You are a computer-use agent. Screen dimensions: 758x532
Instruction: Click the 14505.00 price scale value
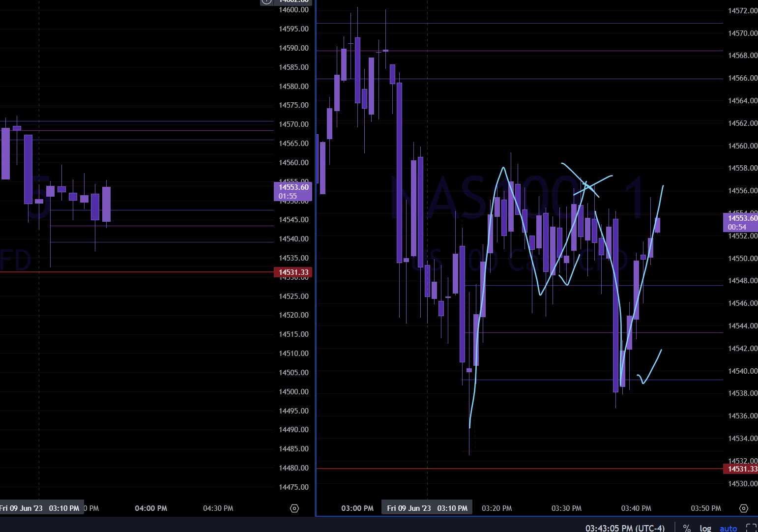click(293, 372)
